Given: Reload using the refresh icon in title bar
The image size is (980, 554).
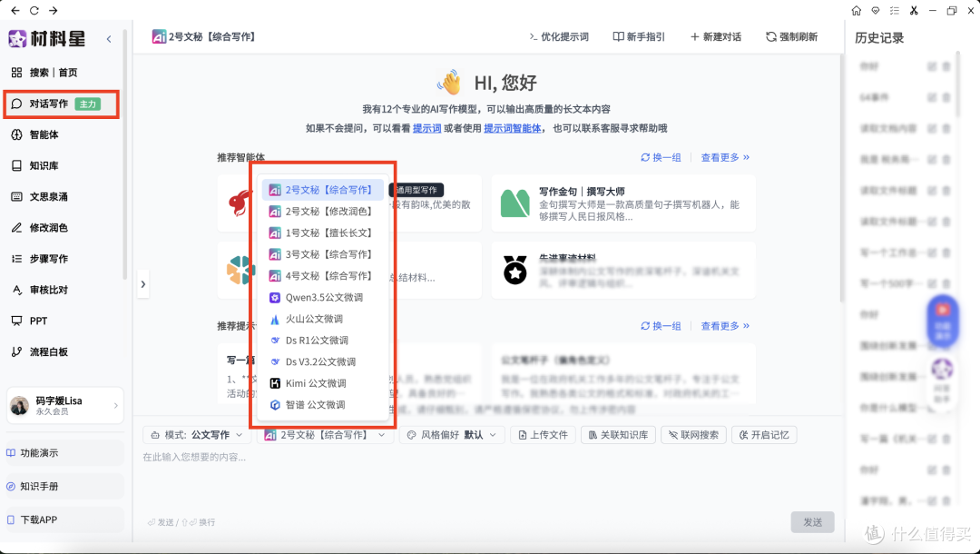Looking at the screenshot, I should coord(34,11).
